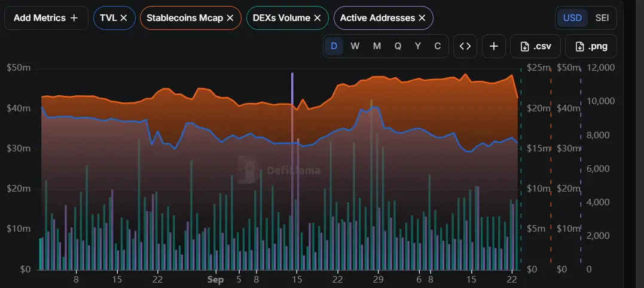Image resolution: width=644 pixels, height=288 pixels.
Task: Click the Stablecoins Mcap chip label
Action: point(185,18)
